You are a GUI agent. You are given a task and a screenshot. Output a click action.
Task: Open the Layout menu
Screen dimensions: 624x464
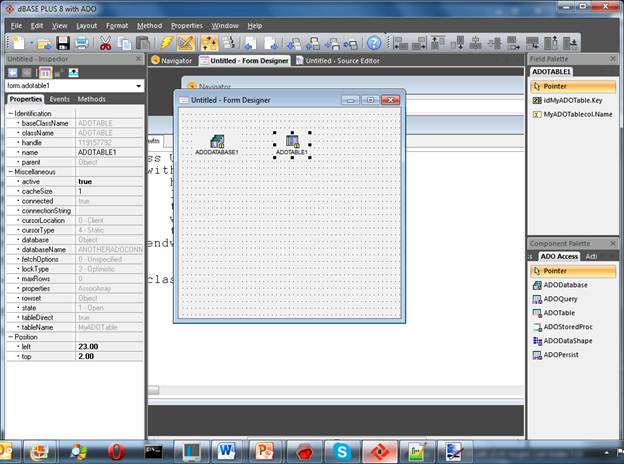(87, 25)
